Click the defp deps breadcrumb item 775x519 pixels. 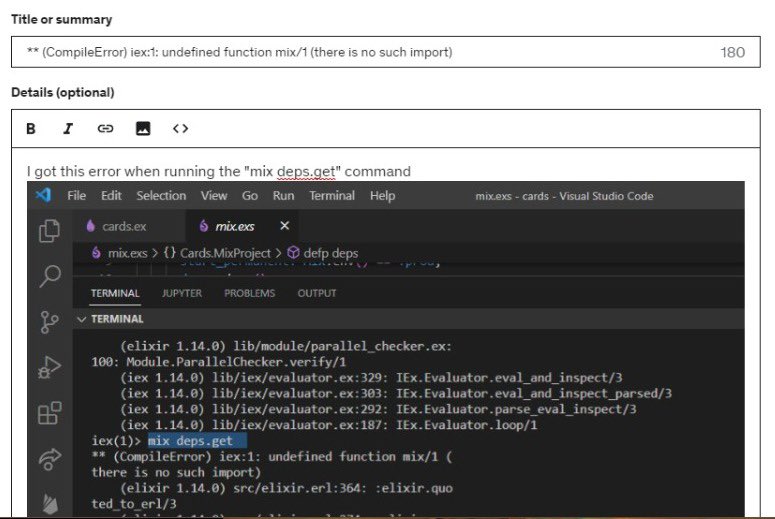(x=323, y=253)
